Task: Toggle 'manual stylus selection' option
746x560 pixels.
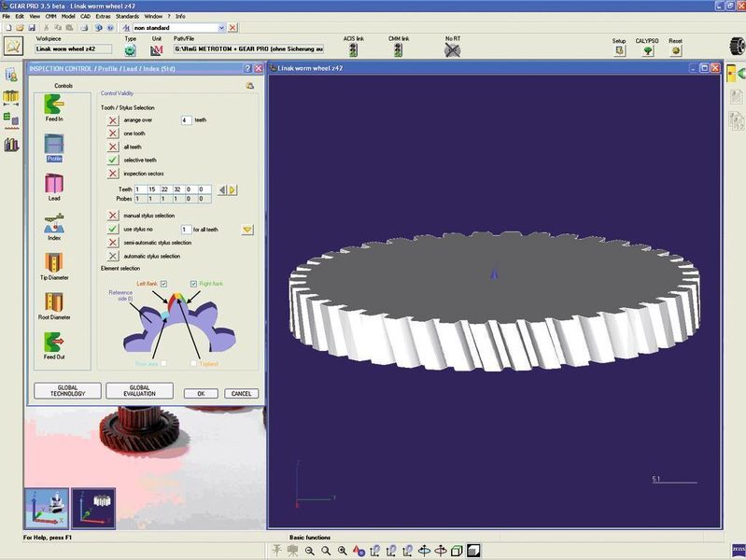Action: [x=113, y=216]
